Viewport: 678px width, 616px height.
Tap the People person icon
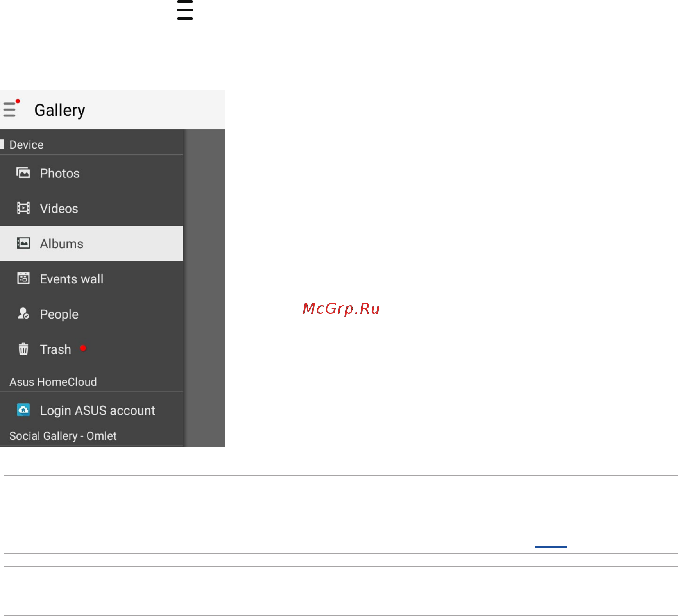[23, 313]
